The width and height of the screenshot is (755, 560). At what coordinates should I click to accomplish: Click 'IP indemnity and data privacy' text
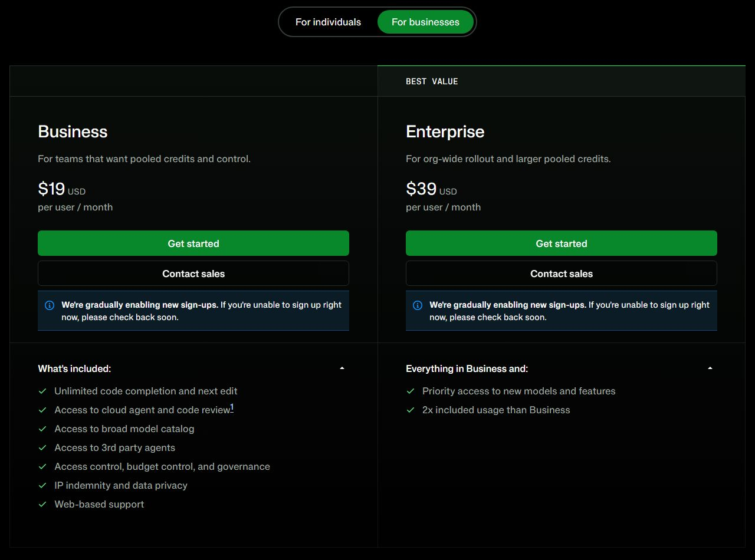tap(121, 485)
